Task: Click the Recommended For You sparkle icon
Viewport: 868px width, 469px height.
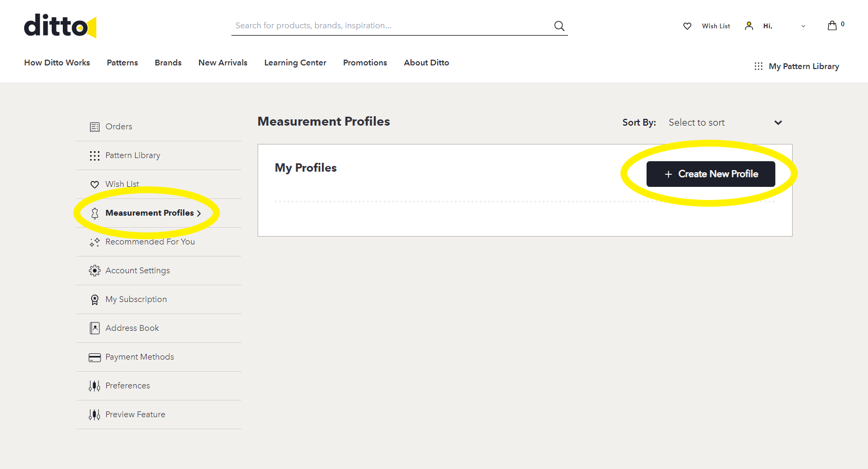Action: coord(95,242)
